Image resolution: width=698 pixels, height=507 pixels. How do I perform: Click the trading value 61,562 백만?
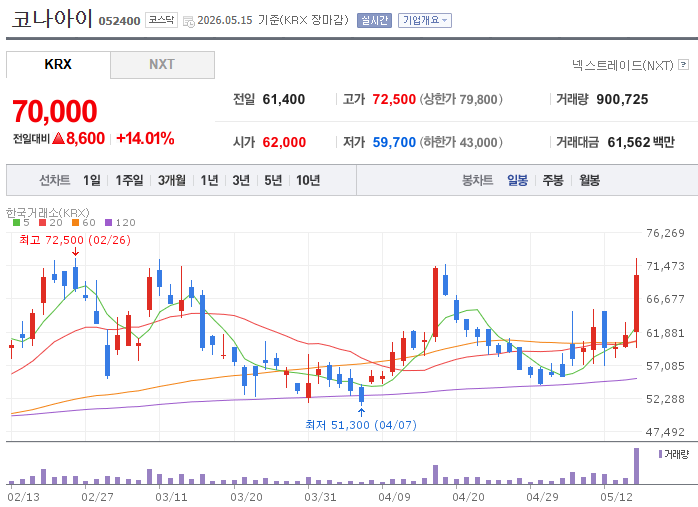(x=641, y=142)
